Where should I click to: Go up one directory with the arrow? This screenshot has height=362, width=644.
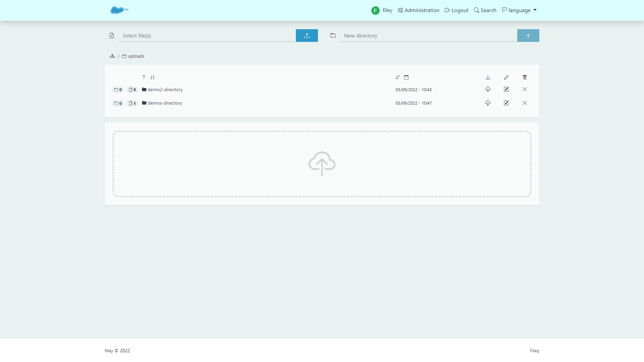pos(144,77)
